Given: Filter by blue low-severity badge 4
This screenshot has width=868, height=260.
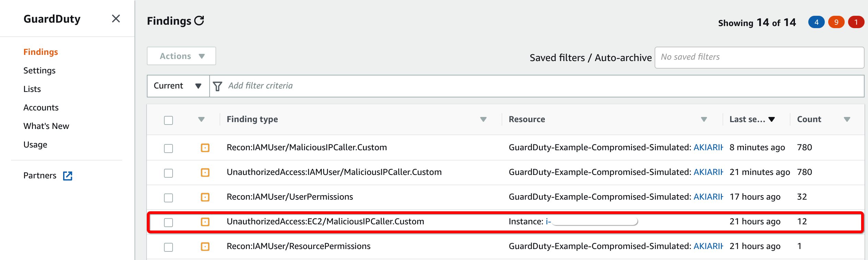Looking at the screenshot, I should [x=817, y=22].
